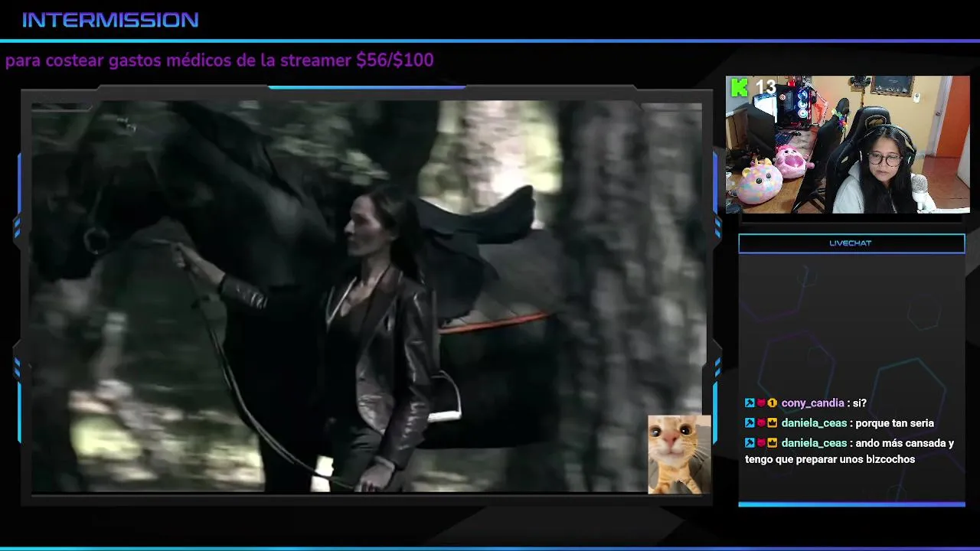
Task: Click pink cat badge on the 'porque tan seria' message
Action: (761, 423)
